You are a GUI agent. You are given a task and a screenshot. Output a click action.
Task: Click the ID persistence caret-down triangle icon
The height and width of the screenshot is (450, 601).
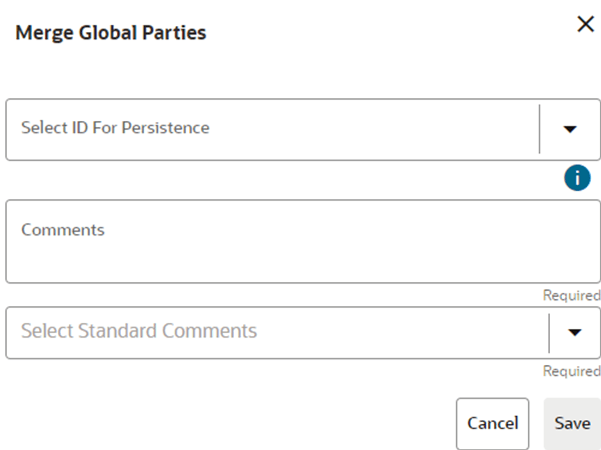point(570,129)
